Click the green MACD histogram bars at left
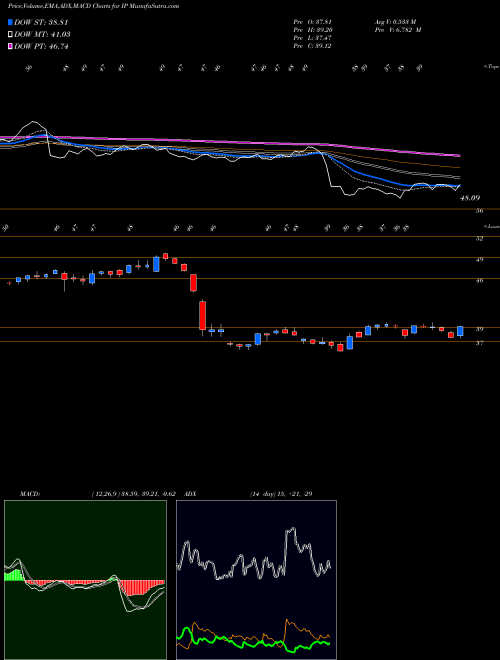The image size is (500, 660). 13,575
